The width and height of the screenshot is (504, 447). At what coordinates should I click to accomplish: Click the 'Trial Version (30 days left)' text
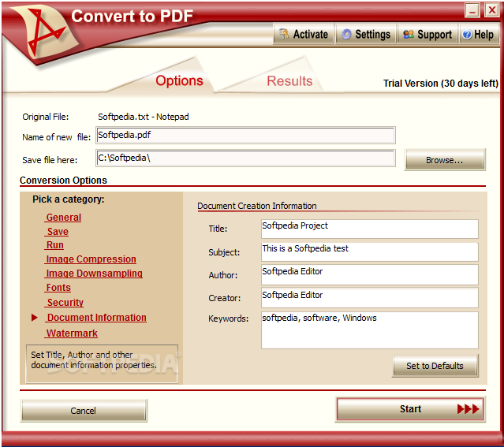pos(441,84)
